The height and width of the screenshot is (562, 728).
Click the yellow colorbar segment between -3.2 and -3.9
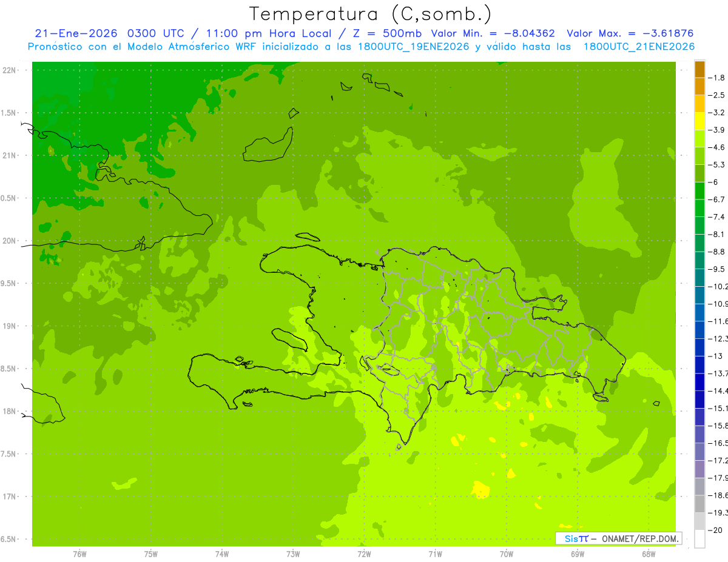coord(699,121)
